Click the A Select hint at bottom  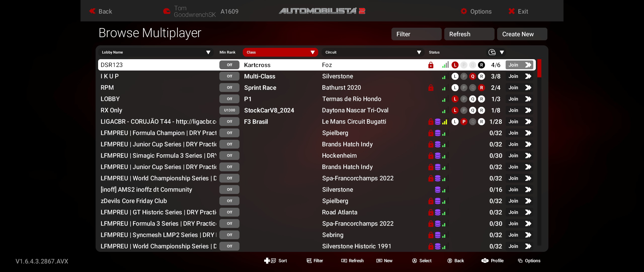(x=422, y=261)
